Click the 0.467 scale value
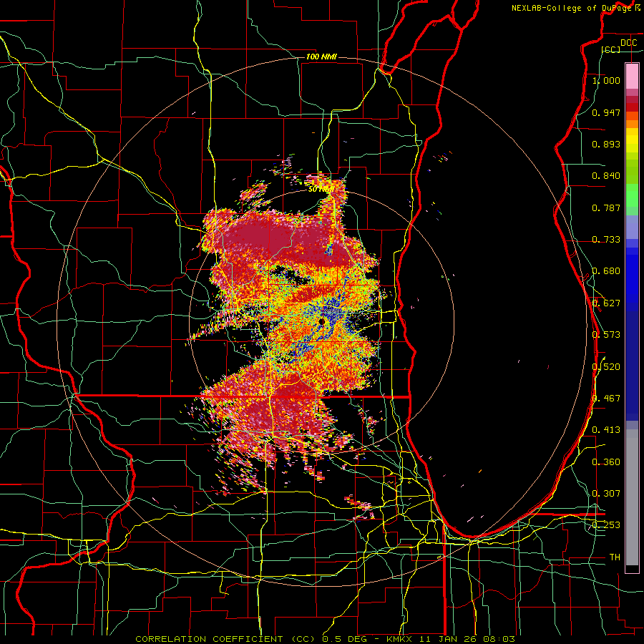The height and width of the screenshot is (644, 644). tap(606, 398)
